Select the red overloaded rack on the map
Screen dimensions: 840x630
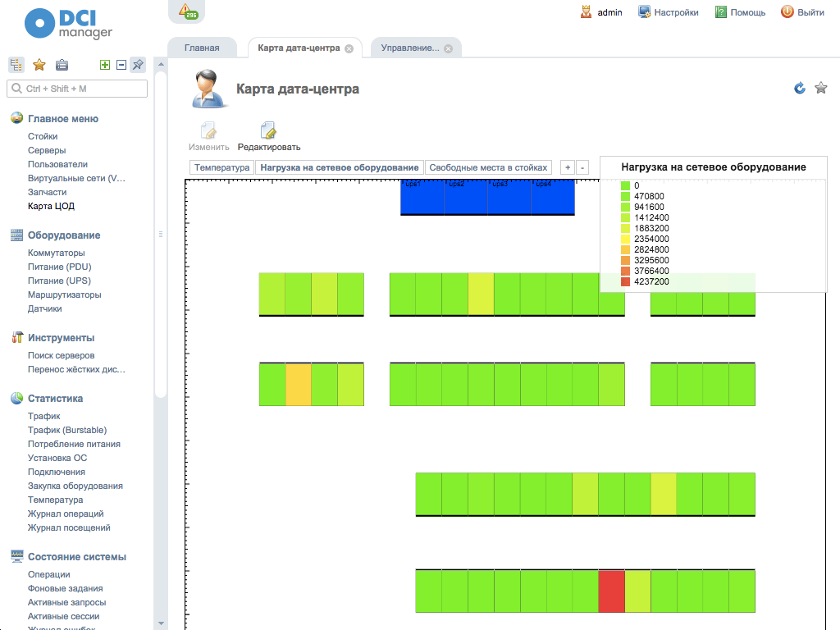coord(610,591)
